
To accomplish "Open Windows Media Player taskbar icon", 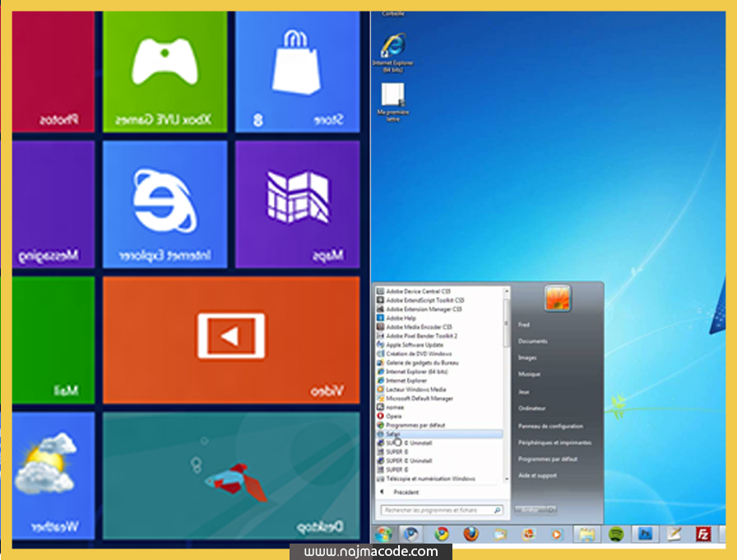I will [x=557, y=535].
